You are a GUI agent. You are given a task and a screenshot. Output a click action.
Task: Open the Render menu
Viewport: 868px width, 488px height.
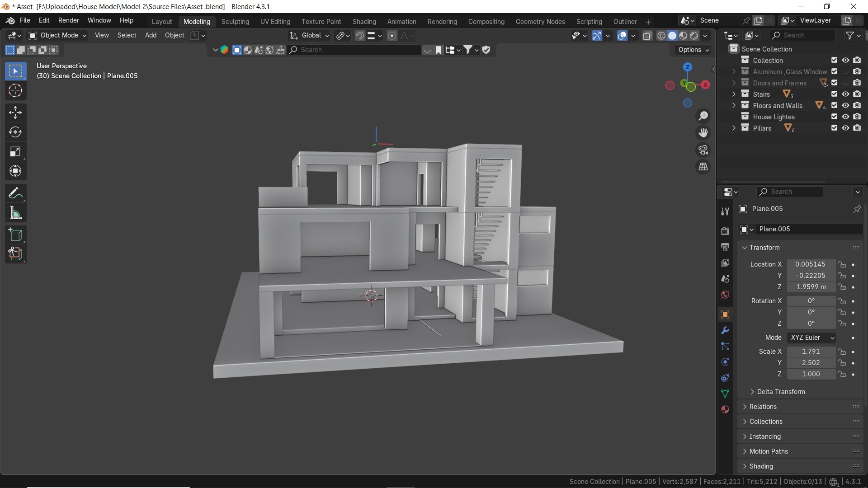(x=69, y=21)
